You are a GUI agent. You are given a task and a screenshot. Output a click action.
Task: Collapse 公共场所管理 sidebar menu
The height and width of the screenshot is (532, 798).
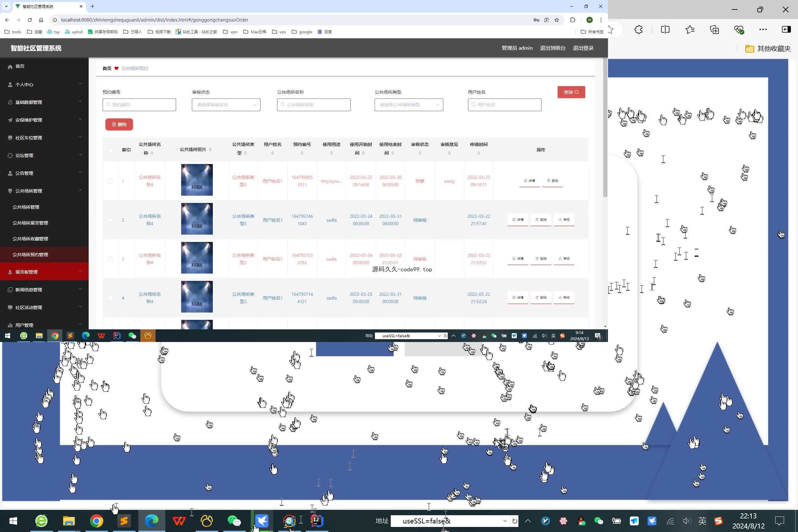[x=44, y=191]
